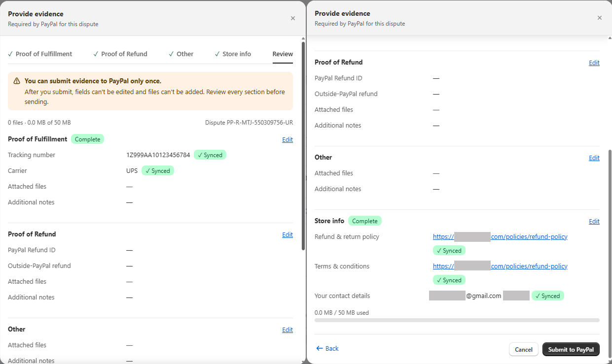Screen dimensions: 612x364
Task: Click the Complete badge beside Proof of Fulfillment
Action: [87, 139]
